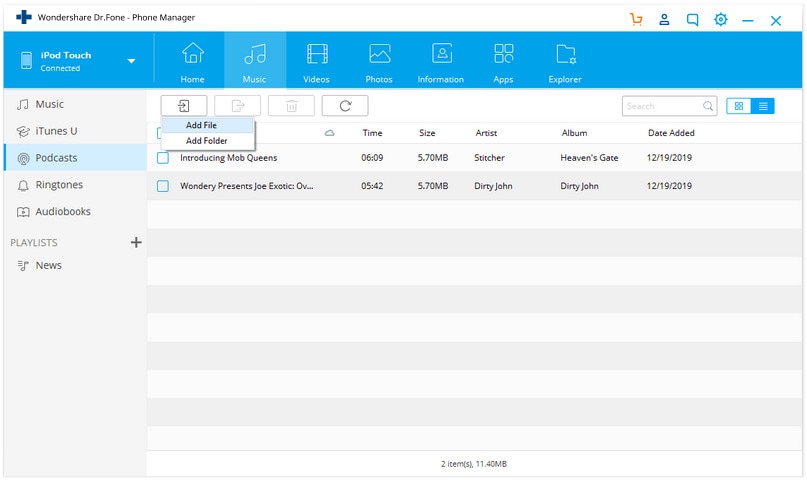This screenshot has height=480, width=807.
Task: Check the Wondery Presents Joe Exotic checkbox
Action: coord(163,186)
